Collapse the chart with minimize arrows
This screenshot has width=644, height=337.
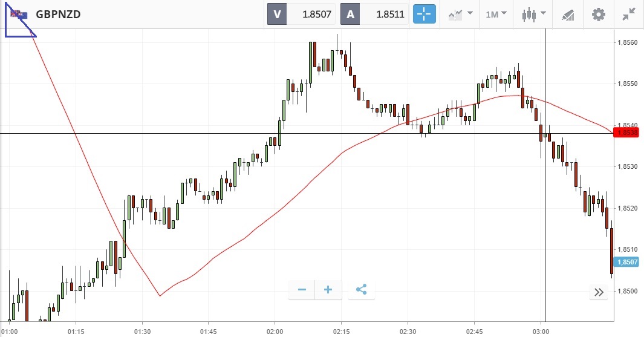[x=629, y=14]
